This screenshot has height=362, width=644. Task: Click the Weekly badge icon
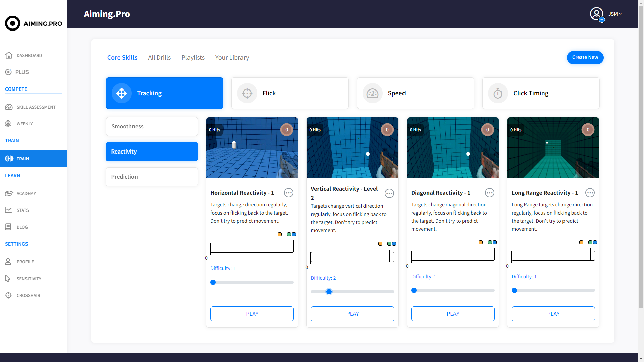(x=8, y=124)
